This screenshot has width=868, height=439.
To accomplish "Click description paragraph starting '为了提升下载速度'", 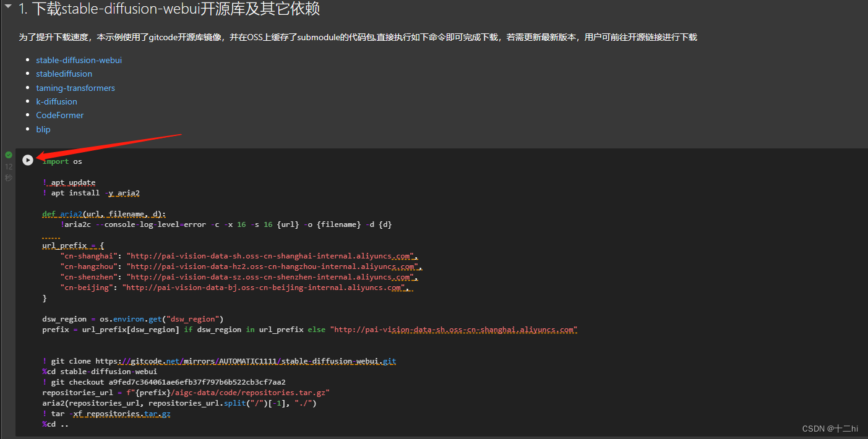I will click(358, 37).
